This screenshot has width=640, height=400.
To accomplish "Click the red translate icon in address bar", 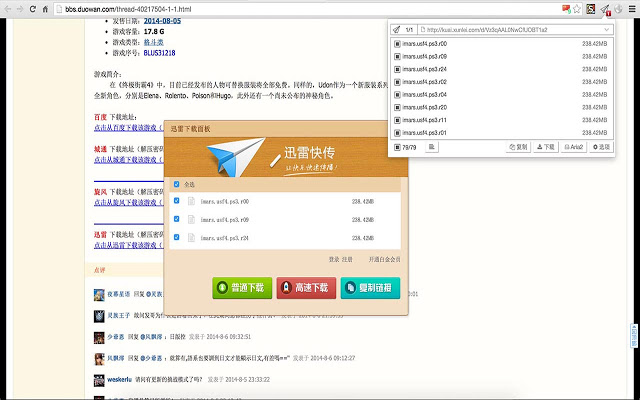I will pos(566,9).
